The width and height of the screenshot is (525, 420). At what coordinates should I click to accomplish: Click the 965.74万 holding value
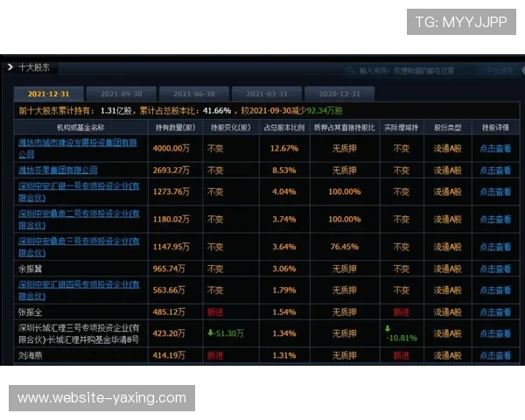(169, 269)
